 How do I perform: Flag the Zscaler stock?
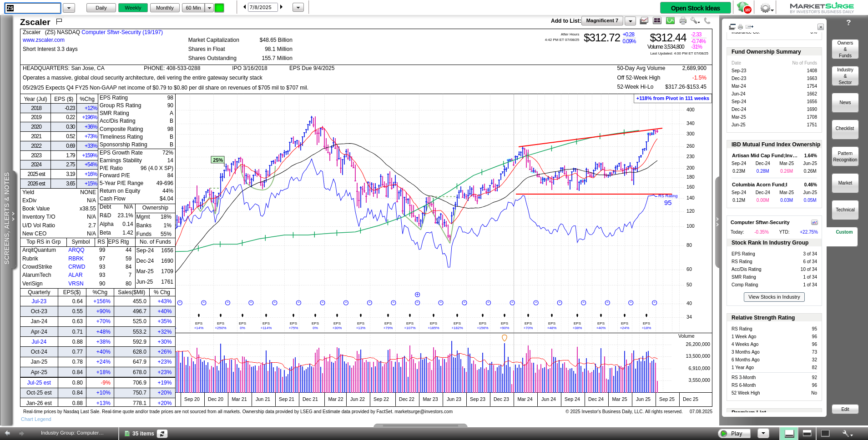59,21
